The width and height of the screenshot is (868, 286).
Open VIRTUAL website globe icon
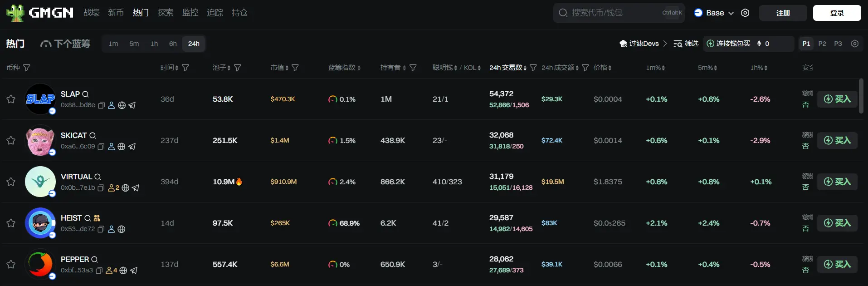point(125,188)
